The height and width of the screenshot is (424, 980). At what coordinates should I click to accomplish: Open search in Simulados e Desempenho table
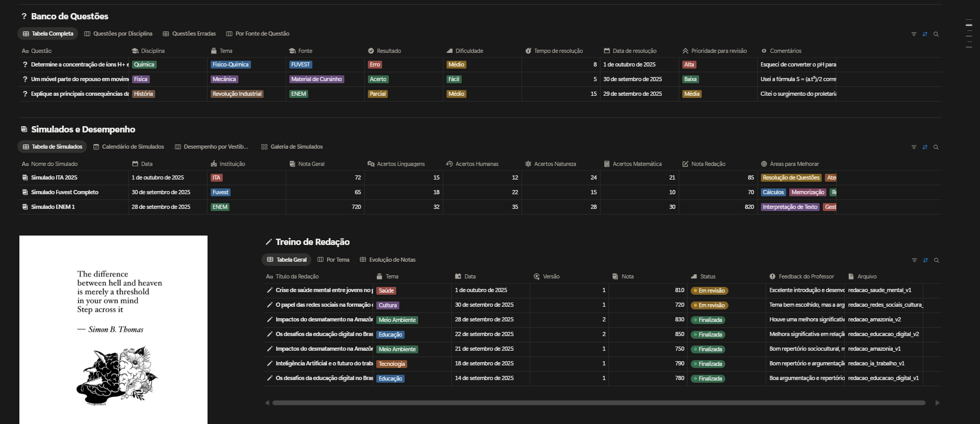(x=936, y=147)
